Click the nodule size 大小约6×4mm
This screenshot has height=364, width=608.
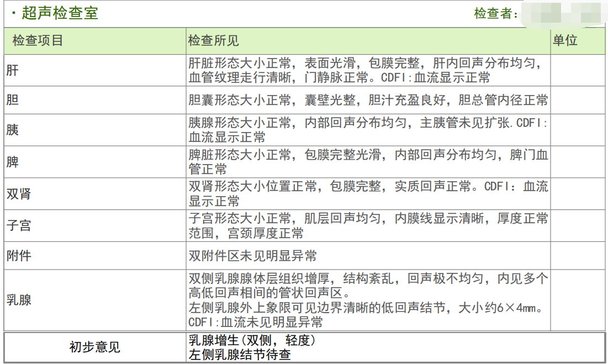coord(498,308)
